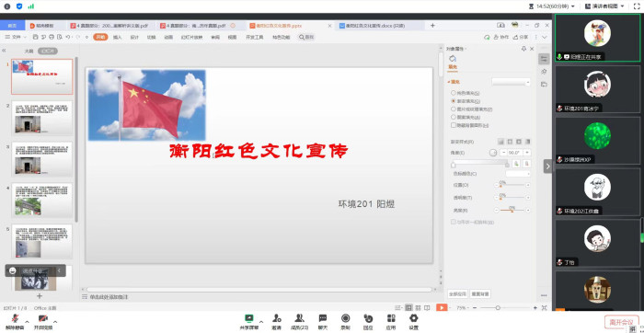Click the animation star icon in right sidebar
Screen dimensions: 644x333
545,72
